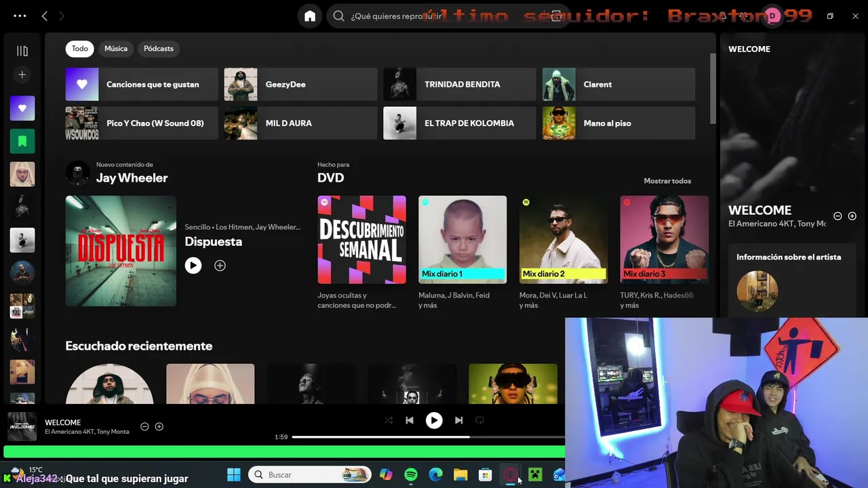
Task: Open the three-dots app menu
Action: point(20,16)
